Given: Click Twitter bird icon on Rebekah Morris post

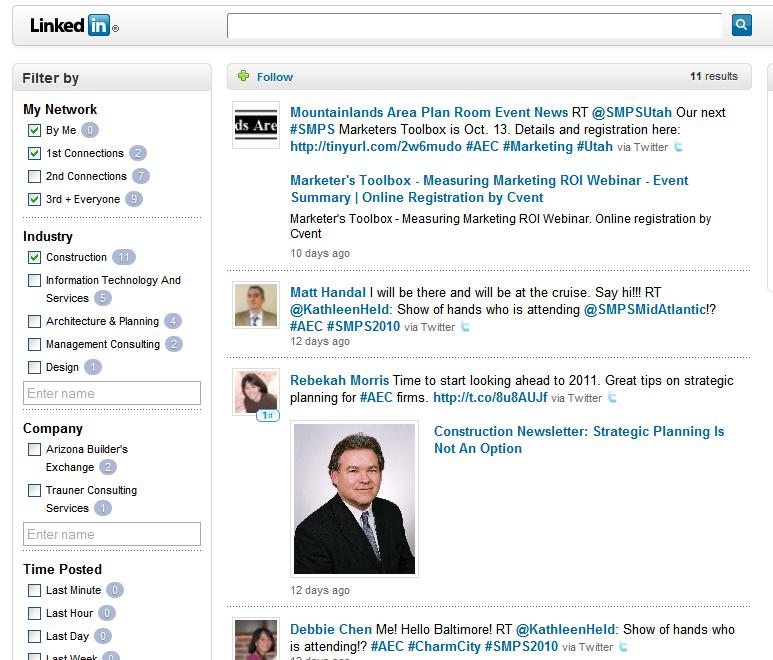Looking at the screenshot, I should [x=612, y=398].
